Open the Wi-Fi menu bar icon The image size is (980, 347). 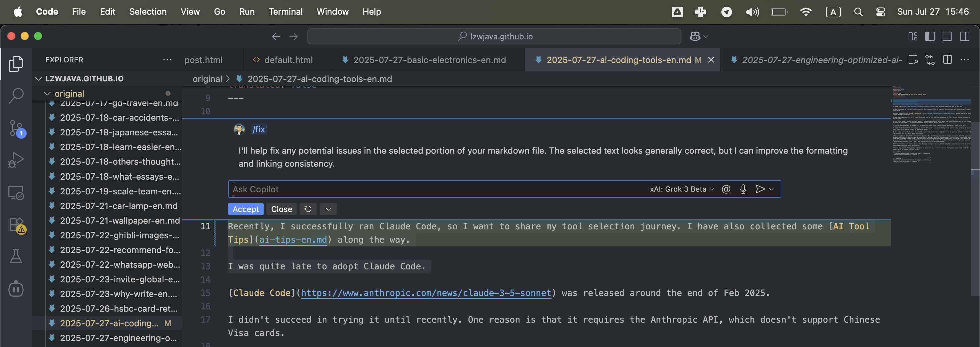point(805,12)
